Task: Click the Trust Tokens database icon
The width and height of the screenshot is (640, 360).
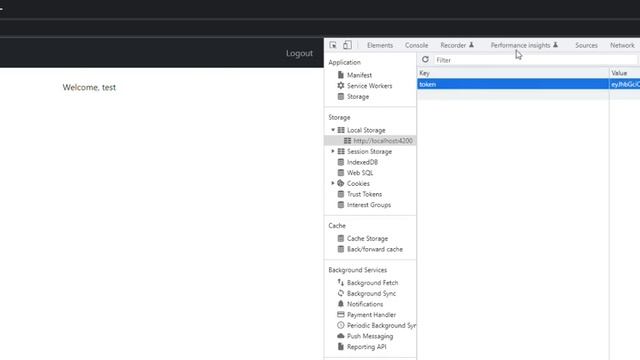Action: pyautogui.click(x=341, y=194)
